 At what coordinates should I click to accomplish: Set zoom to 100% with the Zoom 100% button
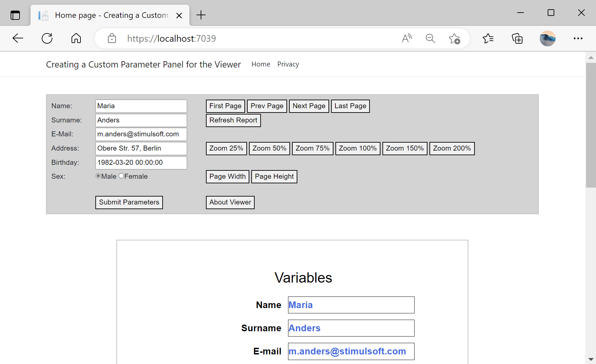point(357,148)
